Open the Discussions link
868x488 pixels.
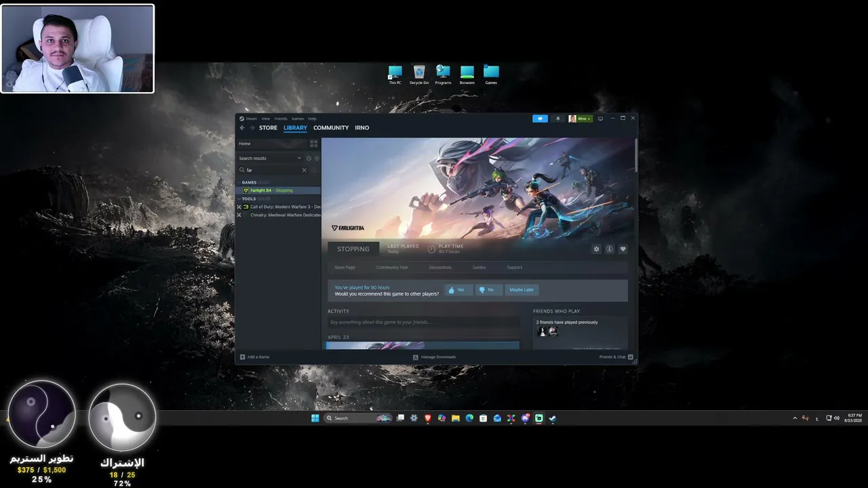point(440,267)
